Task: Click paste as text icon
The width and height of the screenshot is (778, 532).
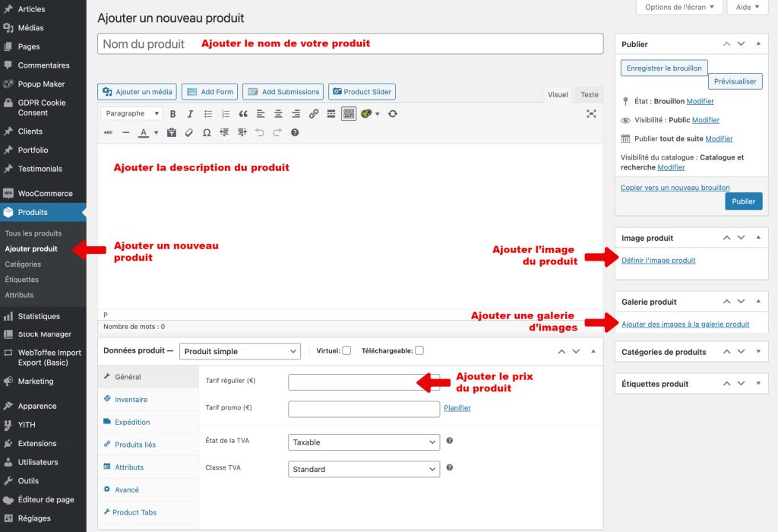Action: coord(172,132)
